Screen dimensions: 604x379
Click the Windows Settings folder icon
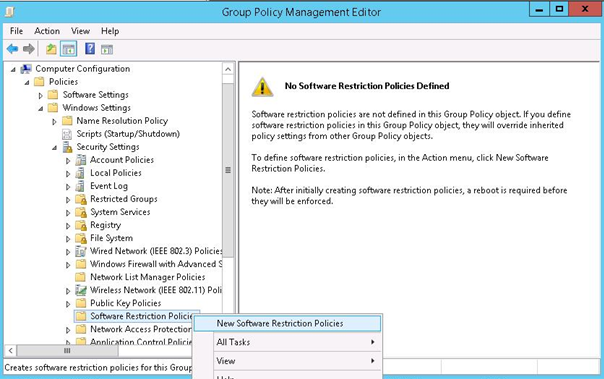53,108
